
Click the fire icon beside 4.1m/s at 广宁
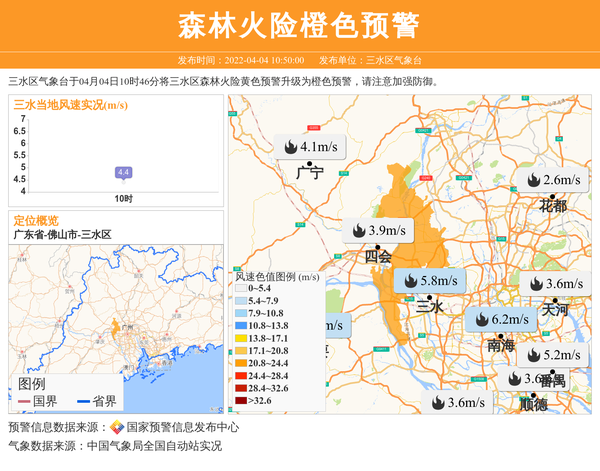[290, 147]
